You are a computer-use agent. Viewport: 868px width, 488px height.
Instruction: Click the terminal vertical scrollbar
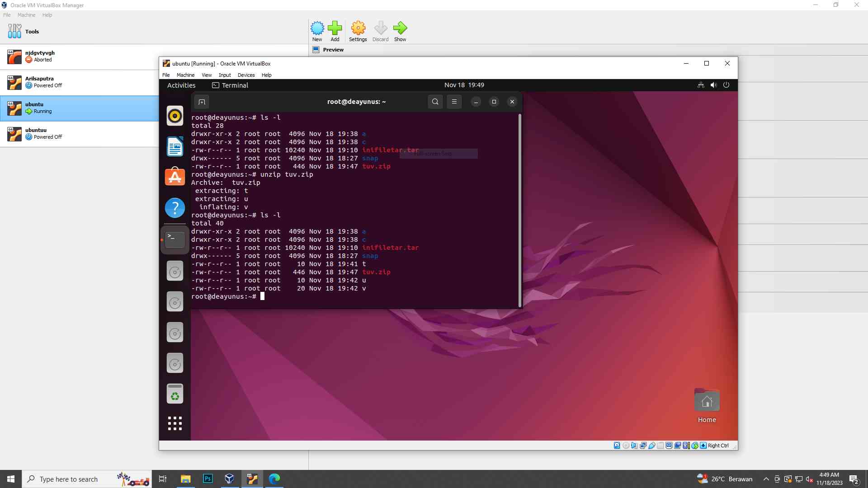519,210
